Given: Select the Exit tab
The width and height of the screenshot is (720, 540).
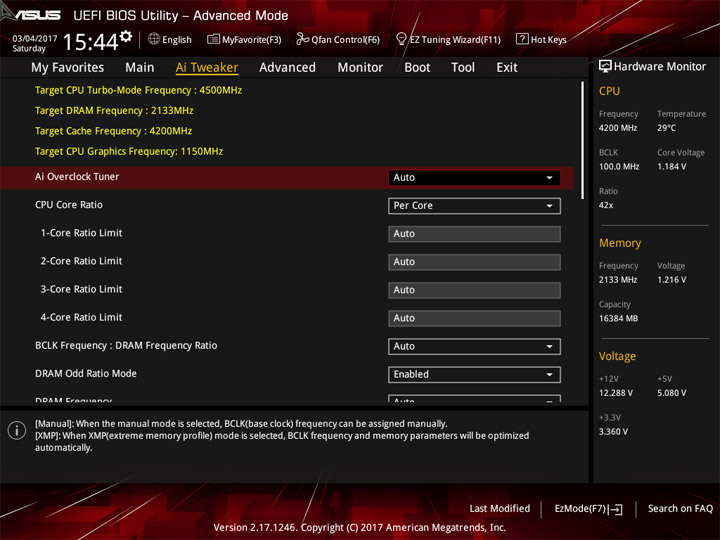Looking at the screenshot, I should tap(507, 68).
